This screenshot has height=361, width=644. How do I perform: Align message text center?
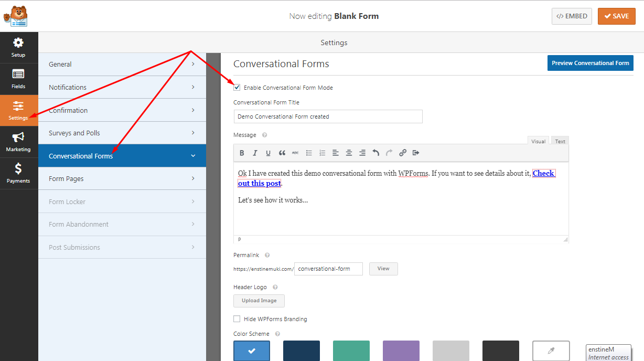[349, 153]
